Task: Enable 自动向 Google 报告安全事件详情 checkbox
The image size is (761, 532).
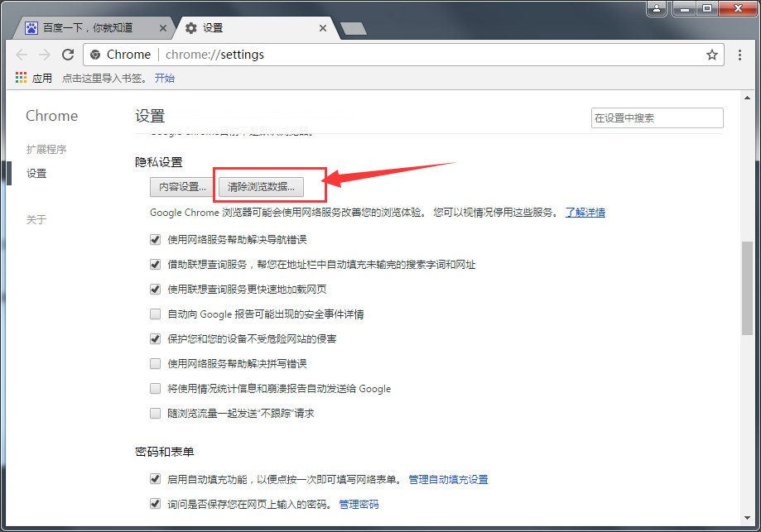Action: (155, 314)
